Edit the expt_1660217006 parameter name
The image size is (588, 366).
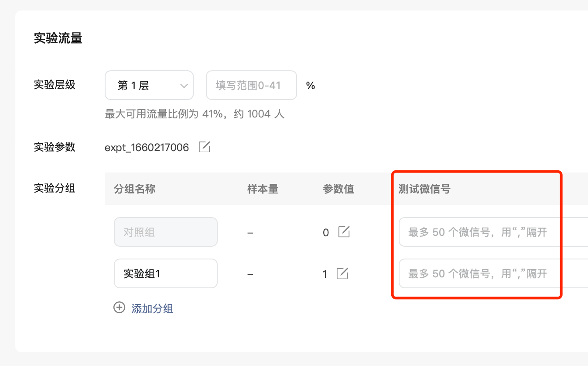pyautogui.click(x=205, y=147)
